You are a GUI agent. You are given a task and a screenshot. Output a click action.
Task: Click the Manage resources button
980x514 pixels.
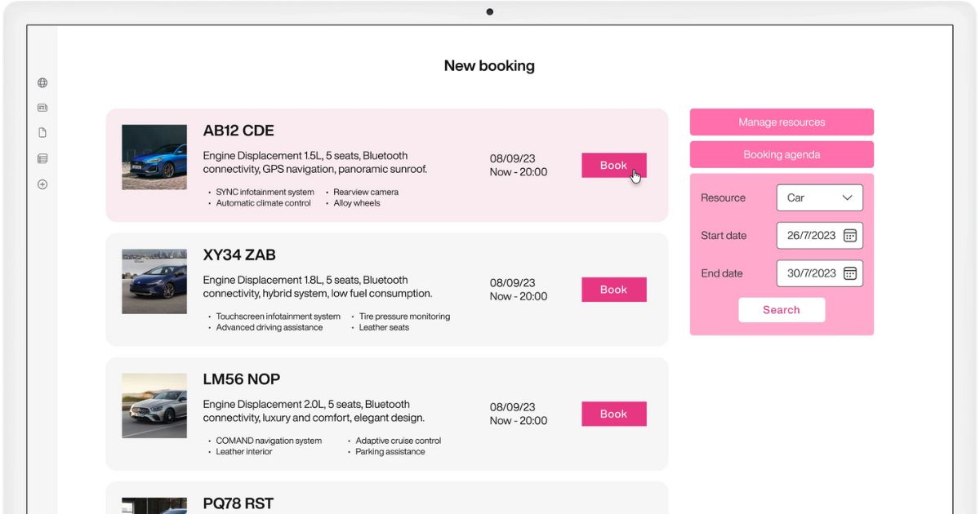point(782,122)
